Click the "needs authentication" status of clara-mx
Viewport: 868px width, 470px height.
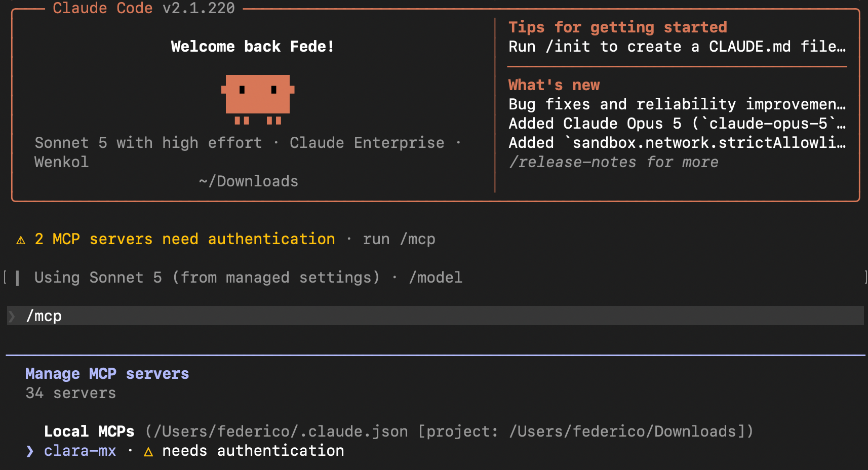[x=253, y=451]
